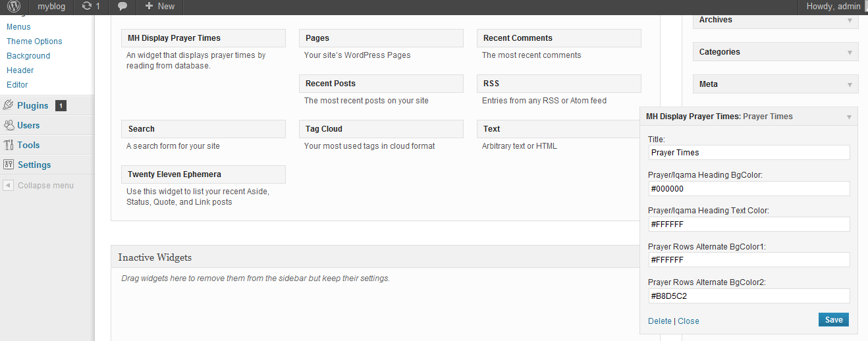Click the Tools wrench icon
Image resolution: width=868 pixels, height=341 pixels.
pos(9,145)
